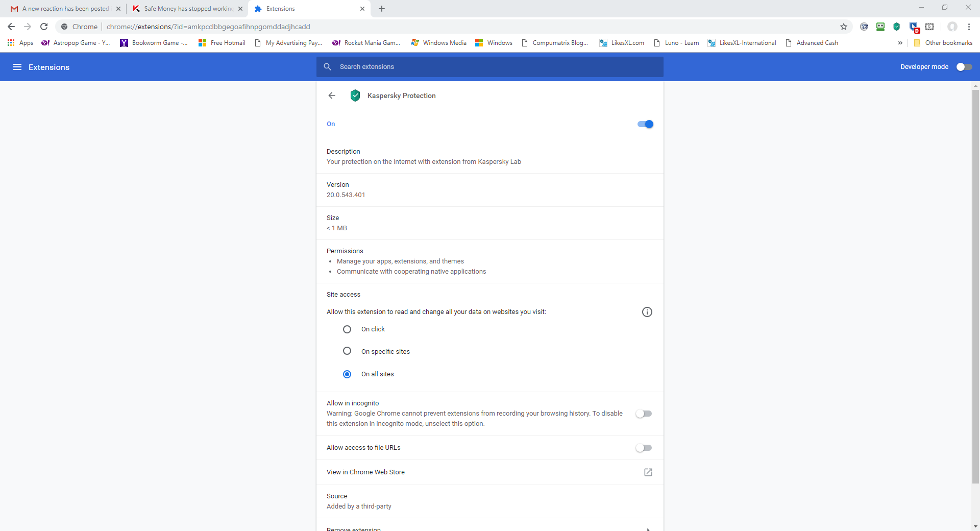Viewport: 980px width, 531px height.
Task: Open the Other bookmarks folder
Action: pos(943,43)
